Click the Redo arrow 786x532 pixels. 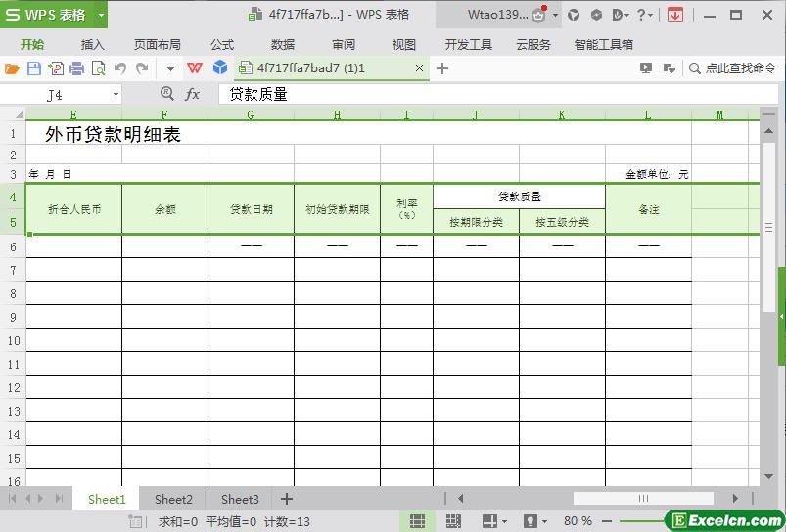142,67
